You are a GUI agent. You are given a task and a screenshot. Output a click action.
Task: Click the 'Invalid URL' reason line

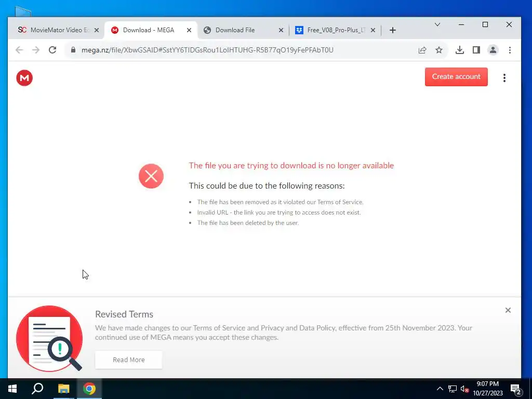(279, 212)
